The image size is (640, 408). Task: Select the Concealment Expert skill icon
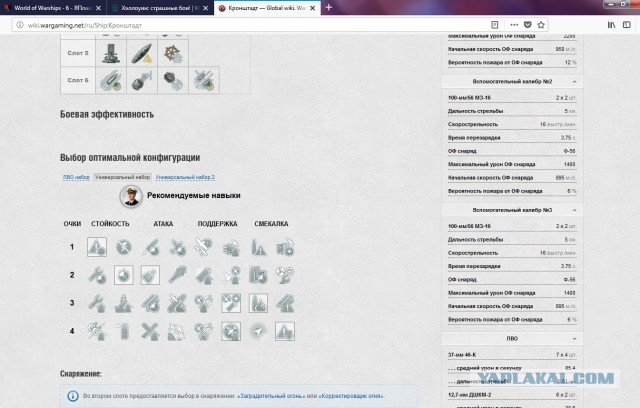pyautogui.click(x=285, y=331)
